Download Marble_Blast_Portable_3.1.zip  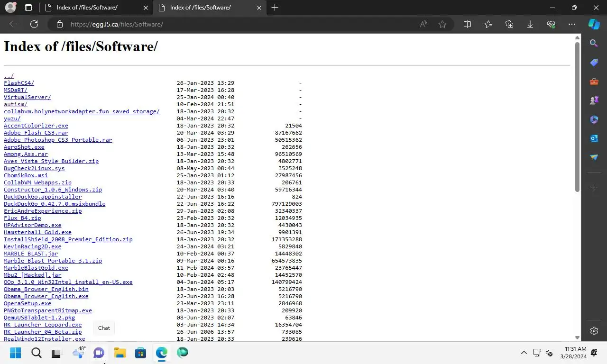53,261
